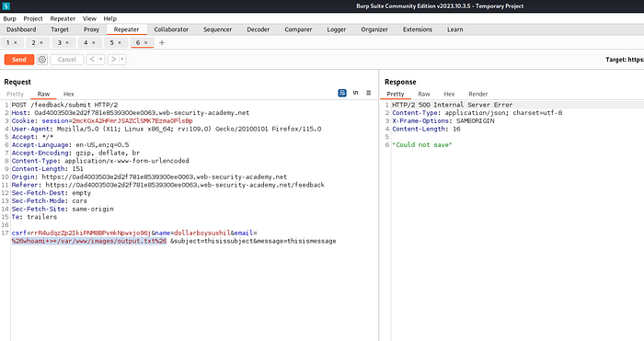
Task: Switch to Collaborator tab
Action: click(x=171, y=29)
